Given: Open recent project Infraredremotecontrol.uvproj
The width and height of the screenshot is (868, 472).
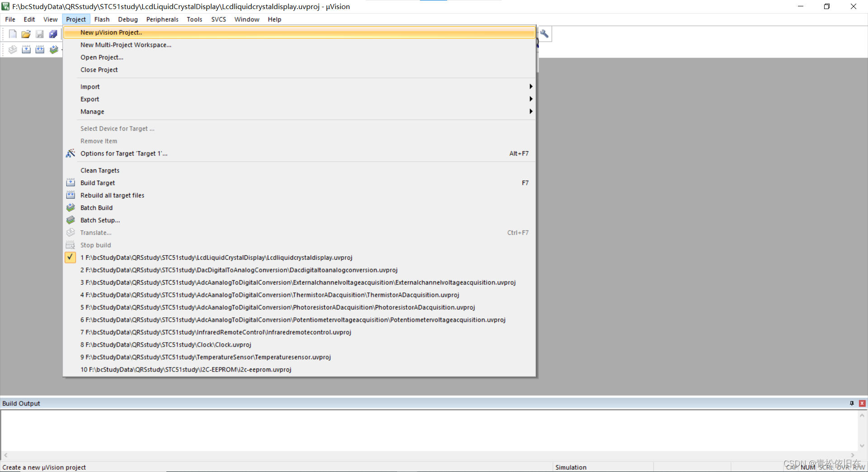Looking at the screenshot, I should point(299,332).
